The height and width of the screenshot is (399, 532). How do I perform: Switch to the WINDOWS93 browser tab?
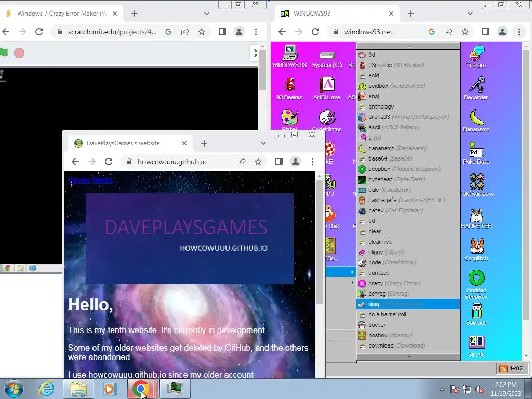[x=337, y=14]
